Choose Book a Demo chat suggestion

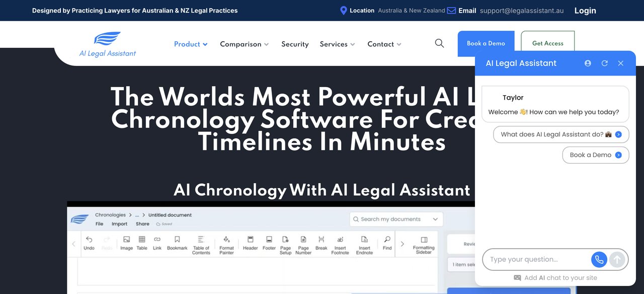pos(596,155)
